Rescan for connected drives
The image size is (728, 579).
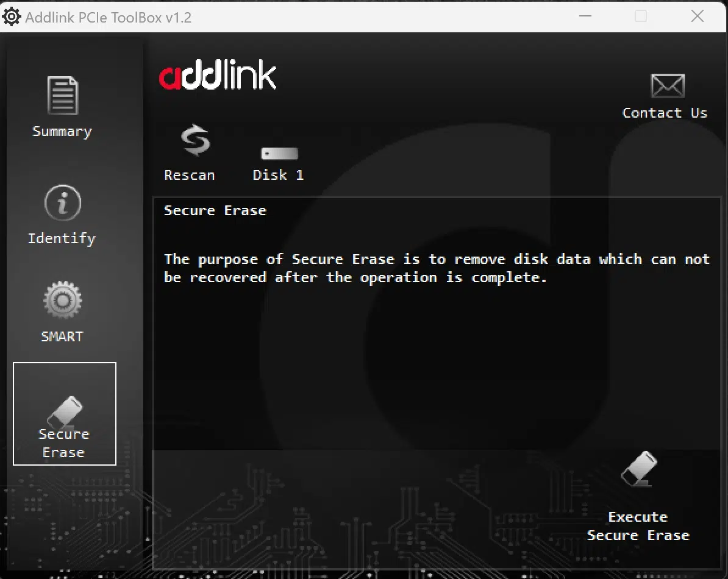[x=190, y=152]
